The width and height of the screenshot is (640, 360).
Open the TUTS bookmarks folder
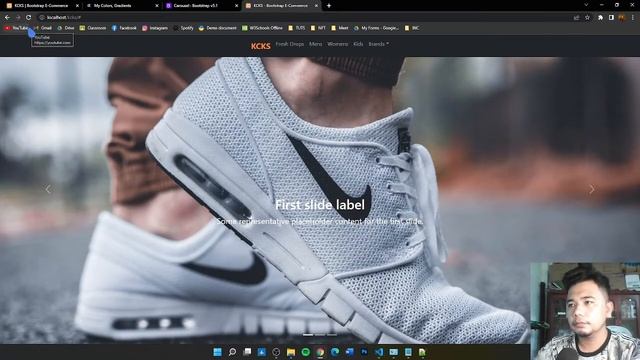[297, 28]
